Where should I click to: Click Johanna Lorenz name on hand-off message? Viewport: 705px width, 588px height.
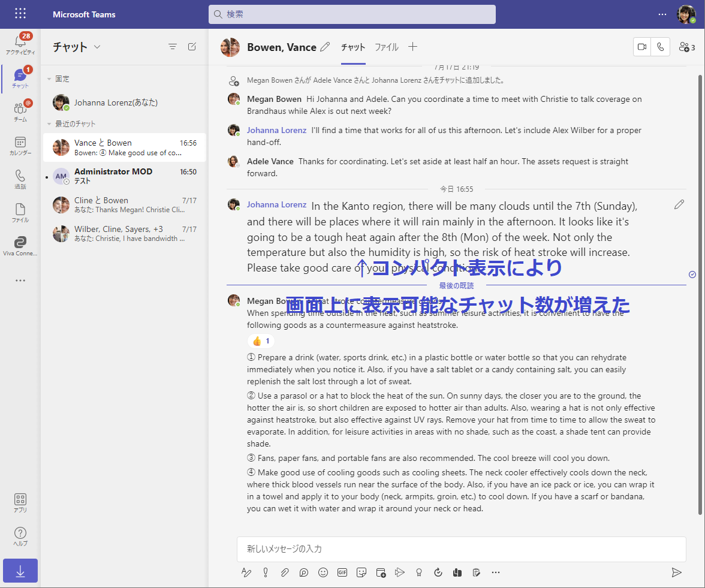(276, 131)
